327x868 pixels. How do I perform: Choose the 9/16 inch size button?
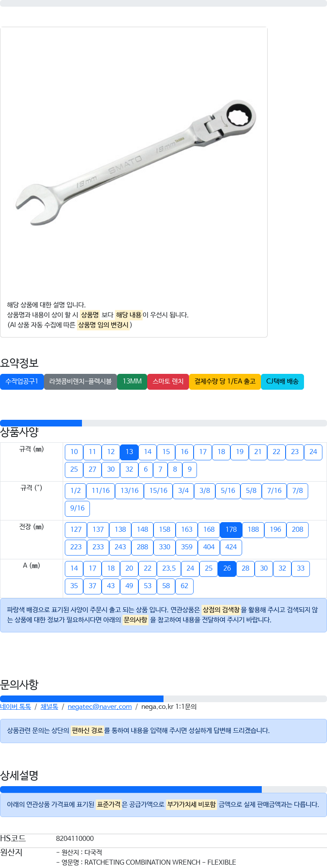pos(77,508)
